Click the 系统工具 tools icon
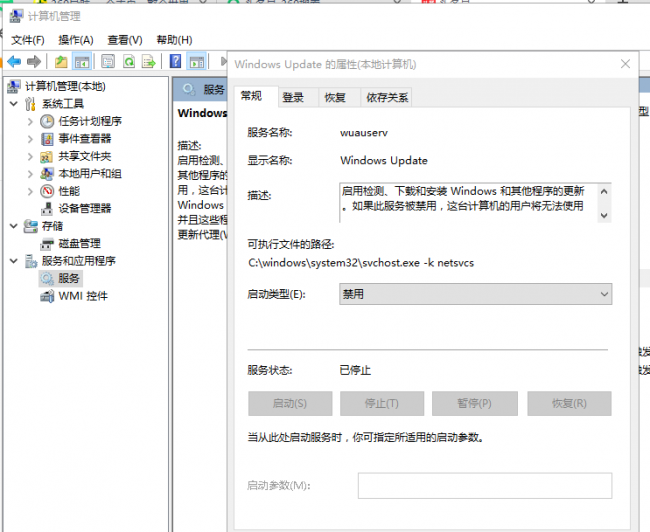 [x=30, y=104]
